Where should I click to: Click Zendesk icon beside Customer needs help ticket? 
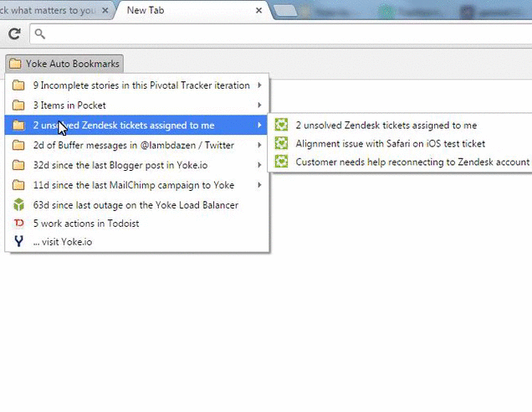coord(281,162)
